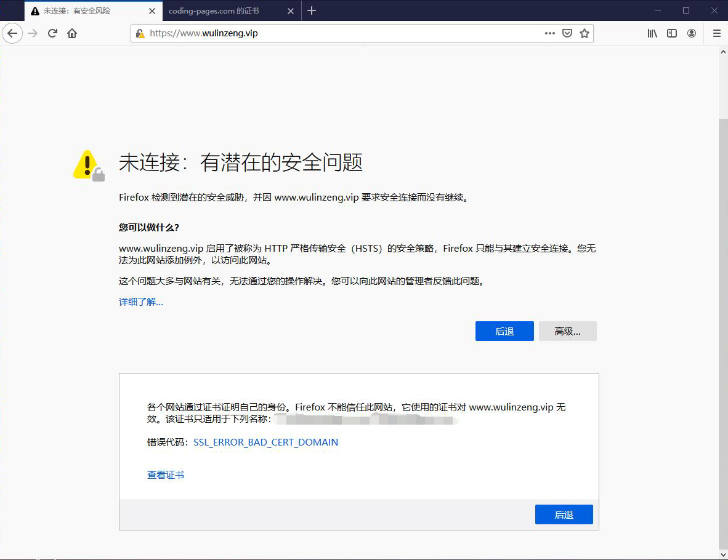Bookmark this page with the star icon
The image size is (728, 560).
(584, 33)
